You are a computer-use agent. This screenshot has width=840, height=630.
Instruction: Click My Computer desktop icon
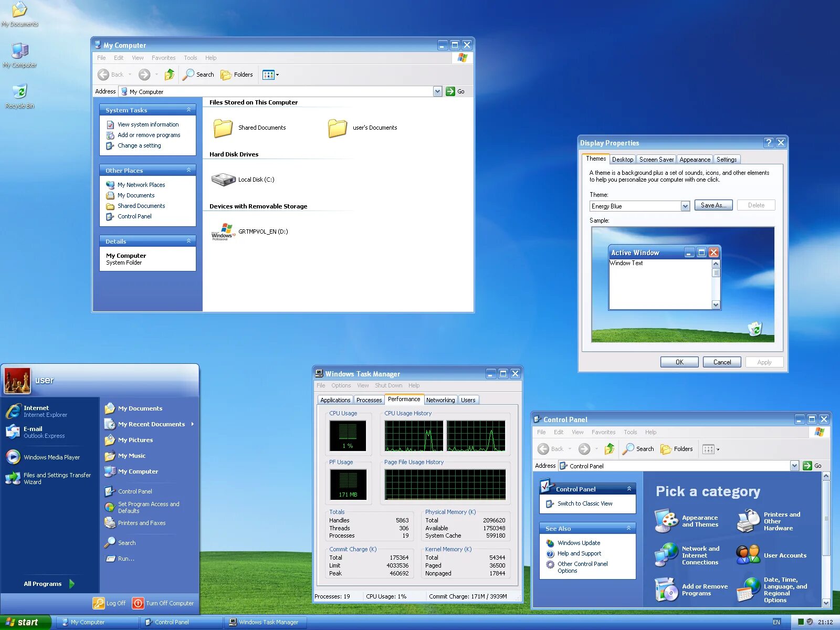(x=19, y=55)
